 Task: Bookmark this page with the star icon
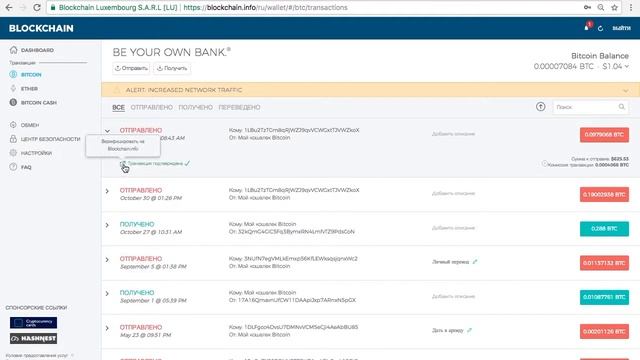tap(614, 7)
